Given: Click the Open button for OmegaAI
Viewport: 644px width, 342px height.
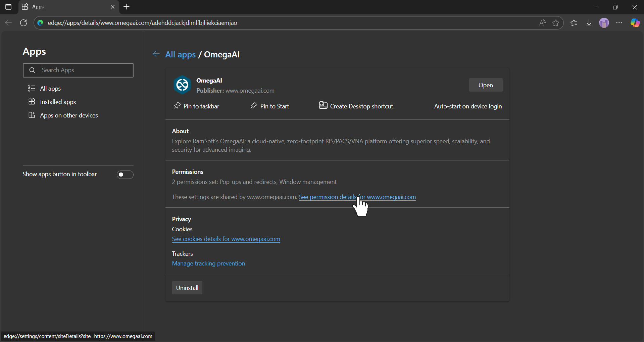Looking at the screenshot, I should coord(486,85).
